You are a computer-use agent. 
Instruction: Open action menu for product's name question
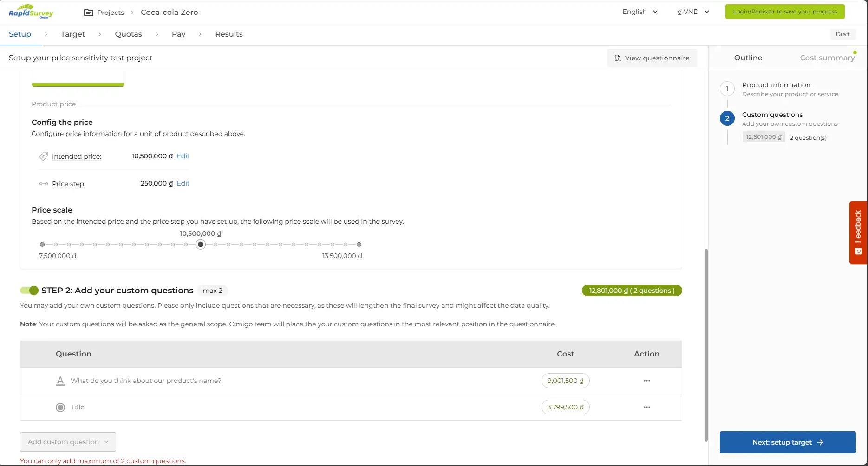(646, 381)
